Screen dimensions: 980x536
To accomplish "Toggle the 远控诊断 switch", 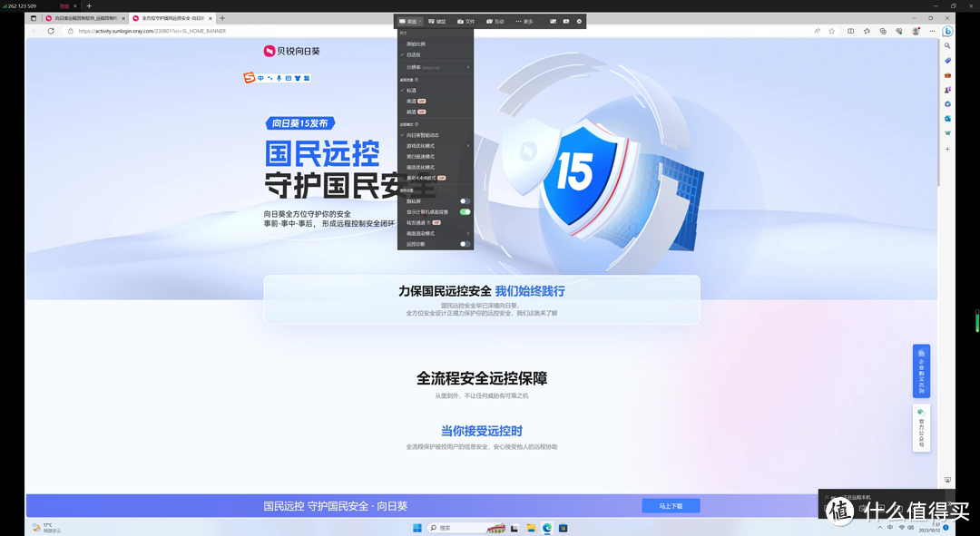I will coord(465,244).
